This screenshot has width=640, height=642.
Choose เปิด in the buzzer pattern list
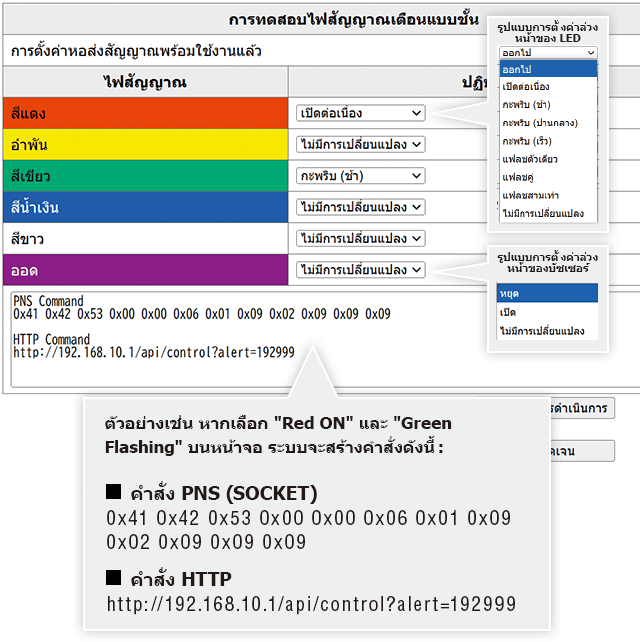(x=546, y=312)
